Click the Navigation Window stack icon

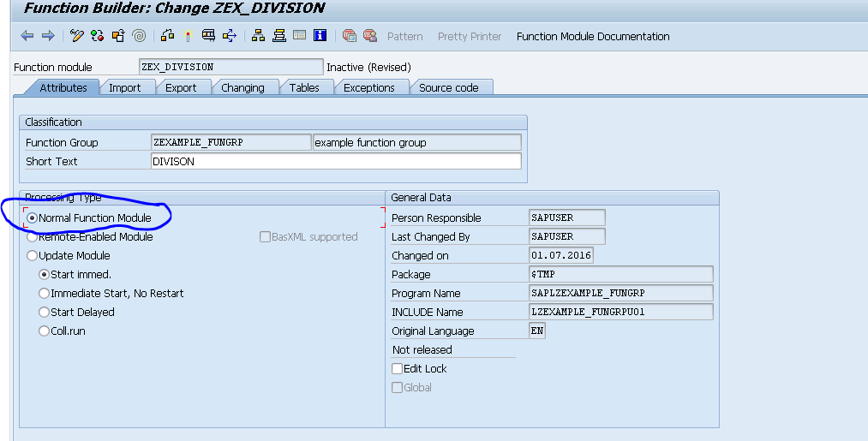coord(279,36)
